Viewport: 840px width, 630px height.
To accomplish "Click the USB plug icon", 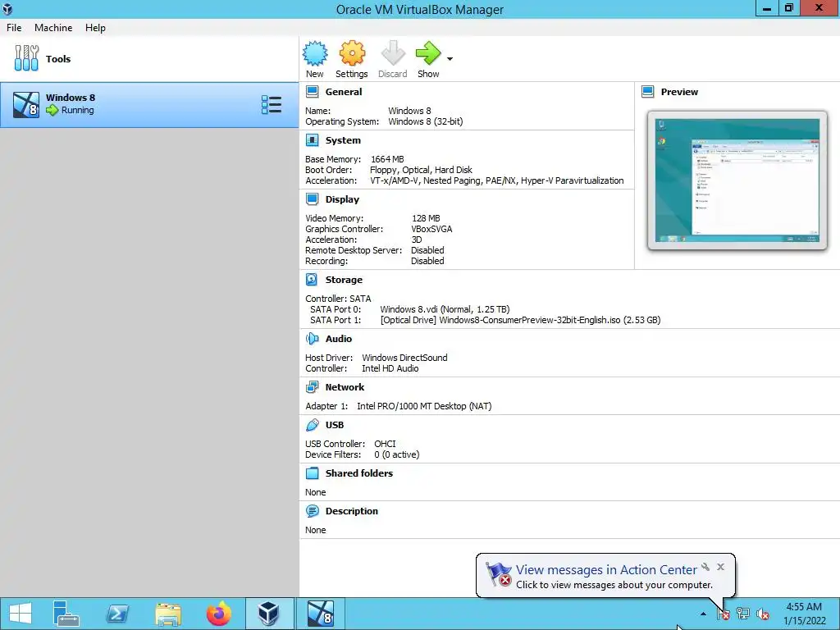I will (x=313, y=425).
